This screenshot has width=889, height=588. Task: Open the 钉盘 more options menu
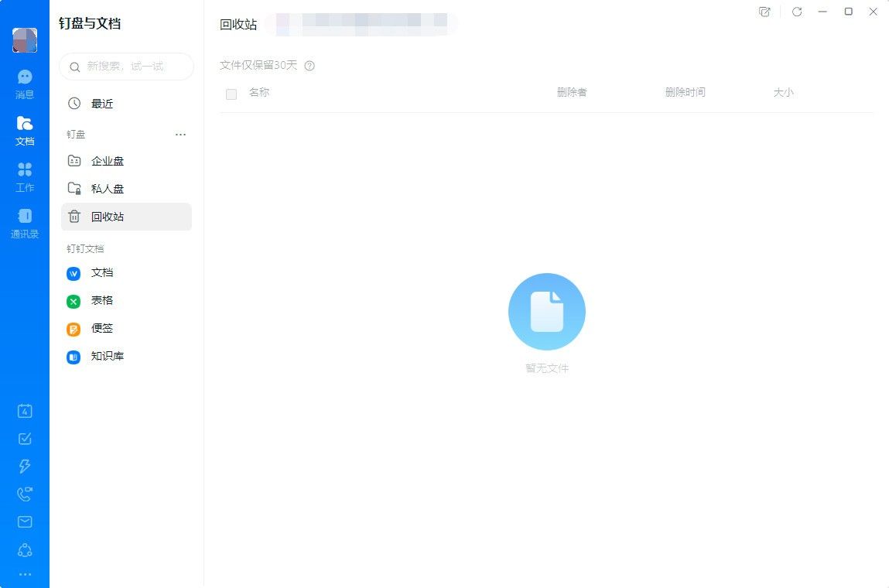[x=180, y=134]
